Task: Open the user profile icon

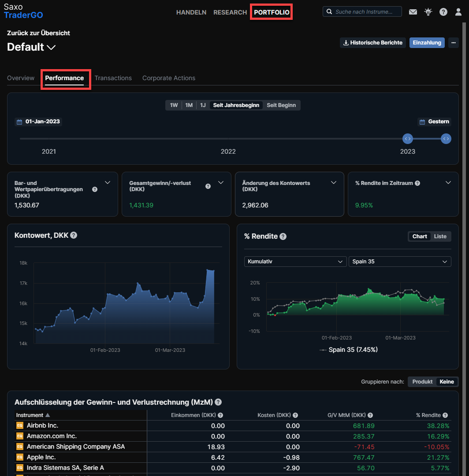Action: pos(458,12)
